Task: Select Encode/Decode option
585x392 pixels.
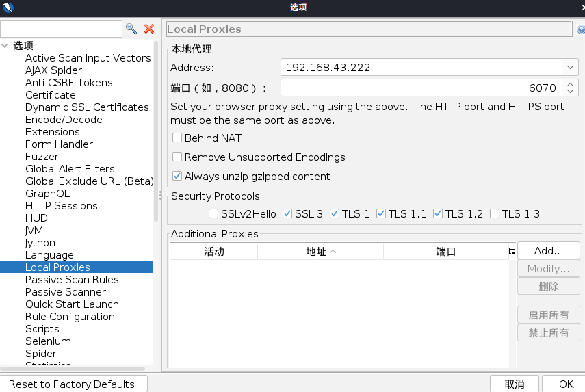Action: point(64,119)
